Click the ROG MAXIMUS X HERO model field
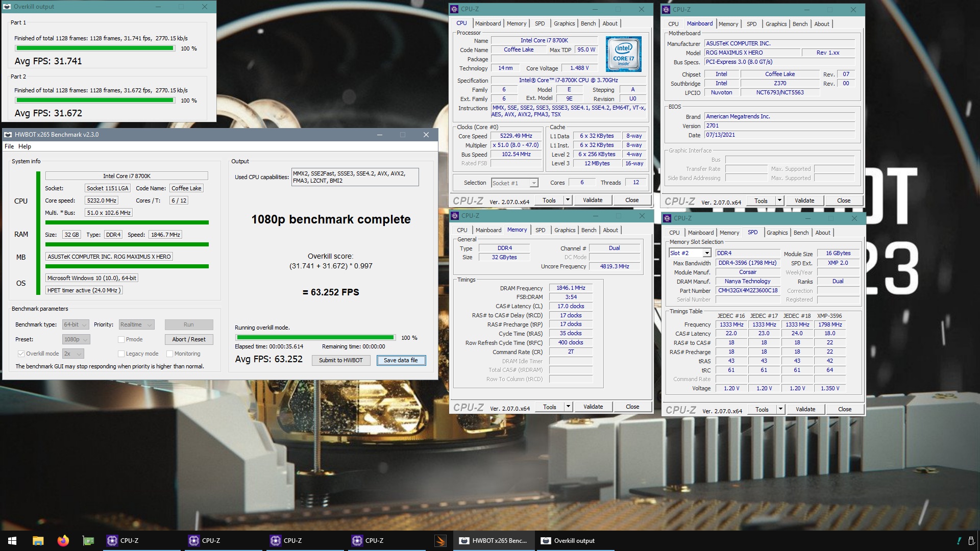Viewport: 980px width, 551px height. point(752,53)
